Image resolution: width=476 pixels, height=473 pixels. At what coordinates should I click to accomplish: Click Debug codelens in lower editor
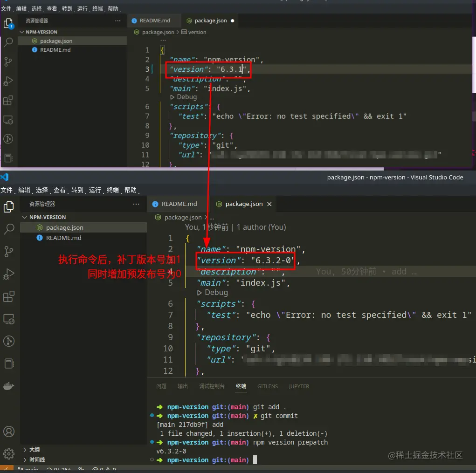[x=213, y=293]
